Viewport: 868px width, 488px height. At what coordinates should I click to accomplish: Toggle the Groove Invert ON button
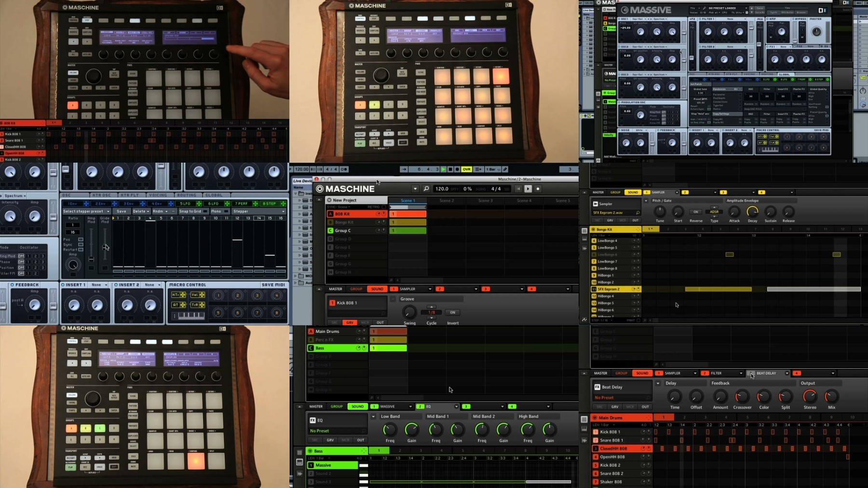click(x=452, y=312)
